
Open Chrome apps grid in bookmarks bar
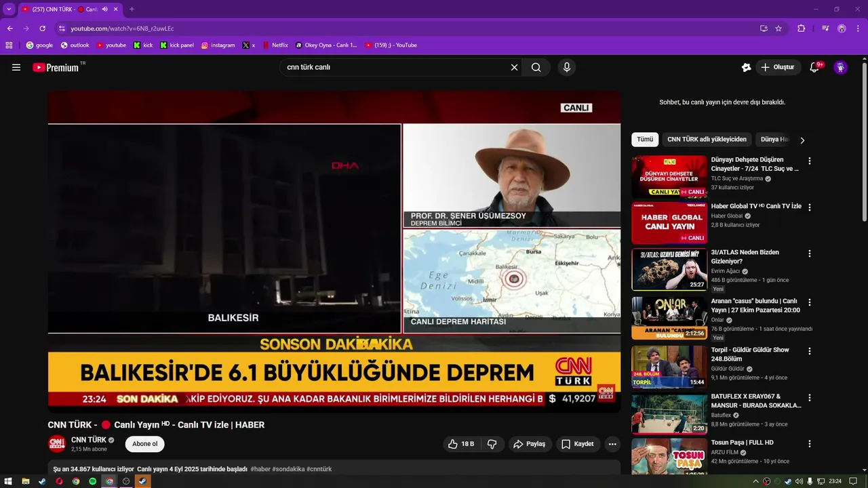(x=9, y=45)
